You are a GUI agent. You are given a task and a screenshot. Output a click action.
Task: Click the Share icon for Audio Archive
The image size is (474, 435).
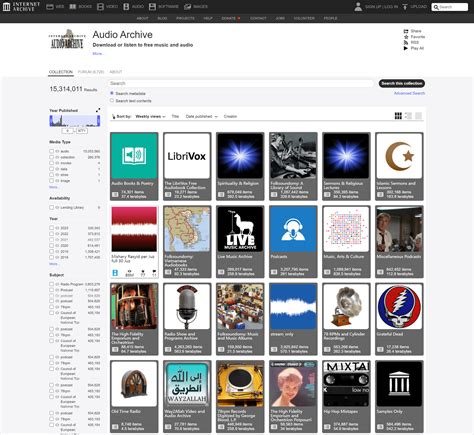pos(406,31)
